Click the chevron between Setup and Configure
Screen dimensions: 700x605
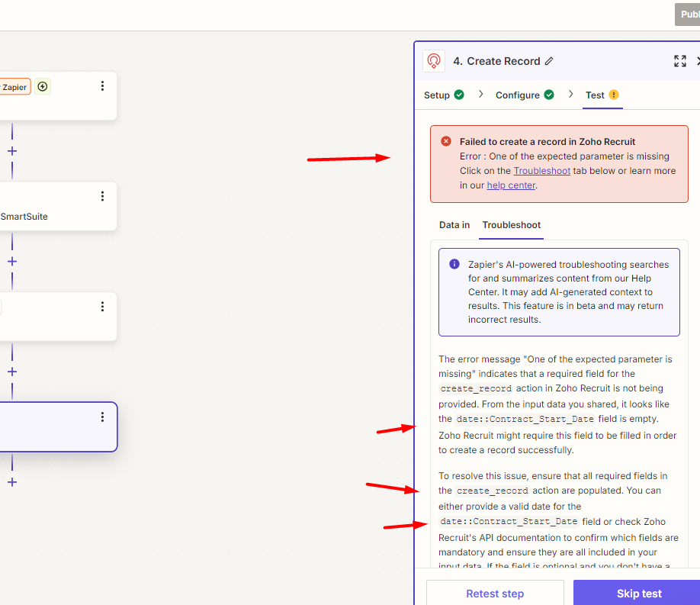point(480,95)
